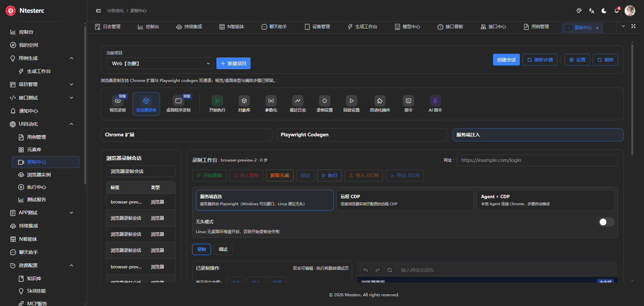Switch to the 设备管理 tab
This screenshot has width=644, height=306.
pos(317,27)
